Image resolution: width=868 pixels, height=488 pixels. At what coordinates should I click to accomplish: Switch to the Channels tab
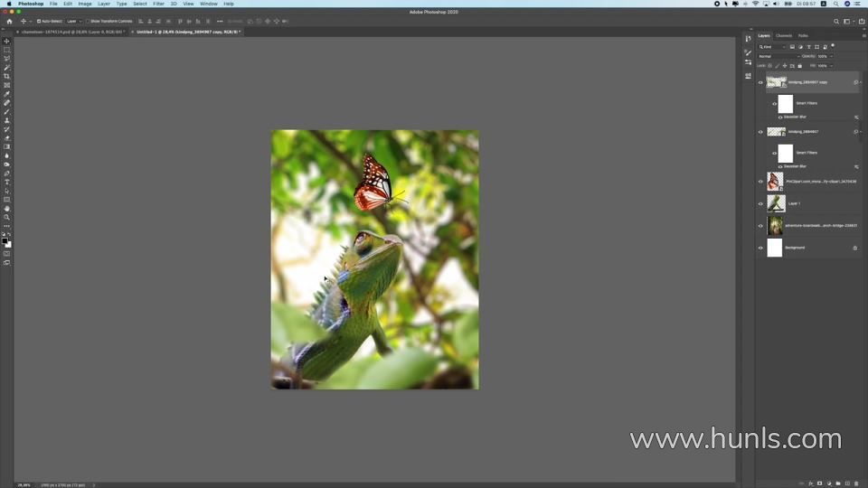[x=784, y=35]
